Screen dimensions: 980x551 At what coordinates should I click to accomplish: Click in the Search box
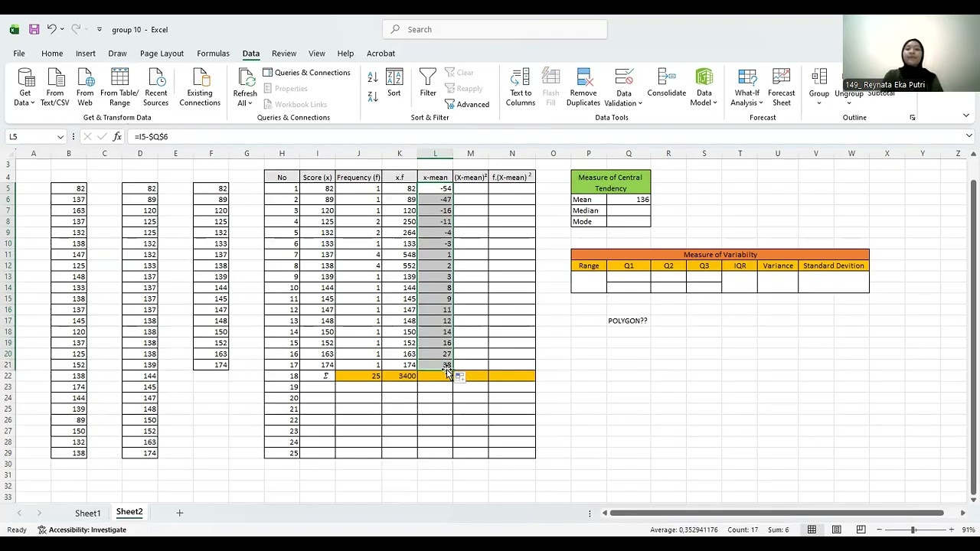pyautogui.click(x=495, y=29)
